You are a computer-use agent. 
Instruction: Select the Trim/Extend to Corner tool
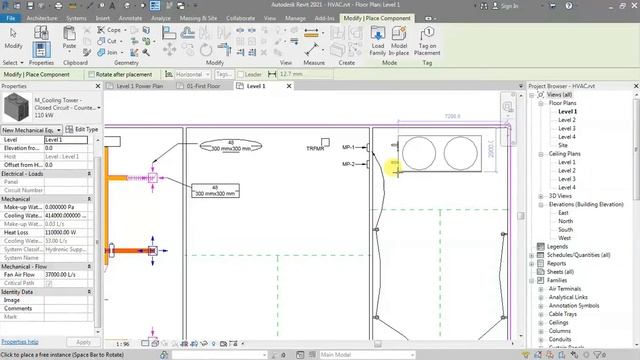224,49
